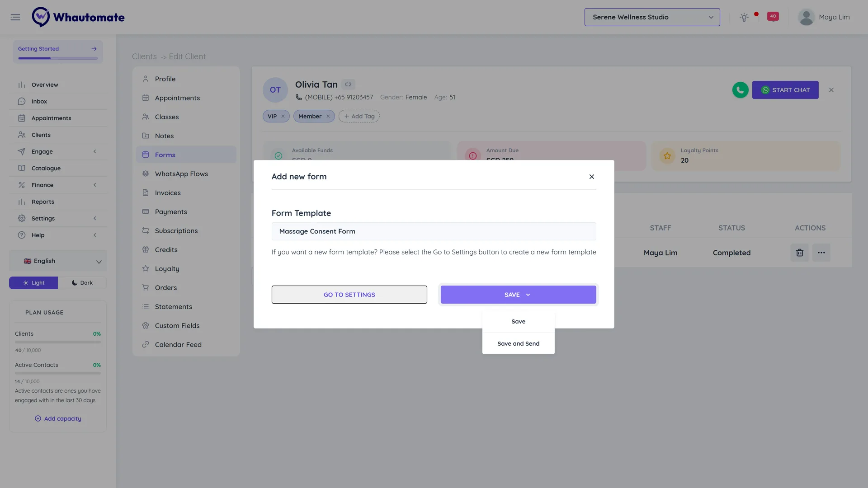
Task: Remove the VIP tag
Action: [x=283, y=116]
